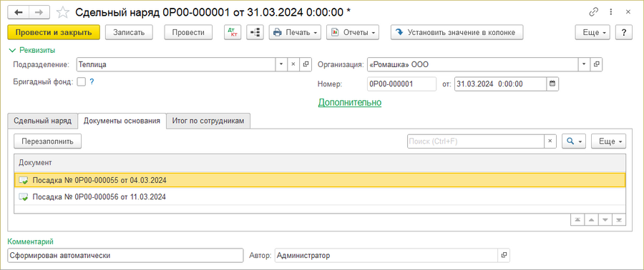644x270 pixels.
Task: Move selected row down
Action: pos(605,220)
